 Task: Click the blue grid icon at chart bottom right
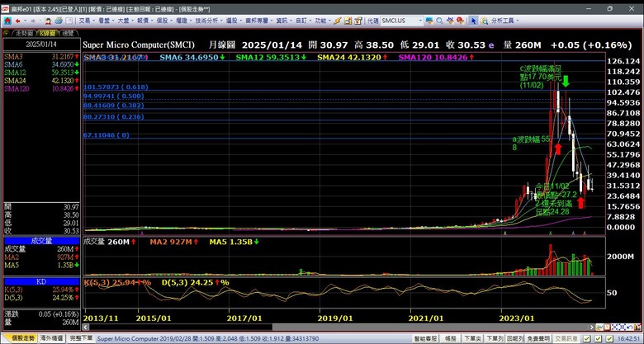(x=616, y=328)
